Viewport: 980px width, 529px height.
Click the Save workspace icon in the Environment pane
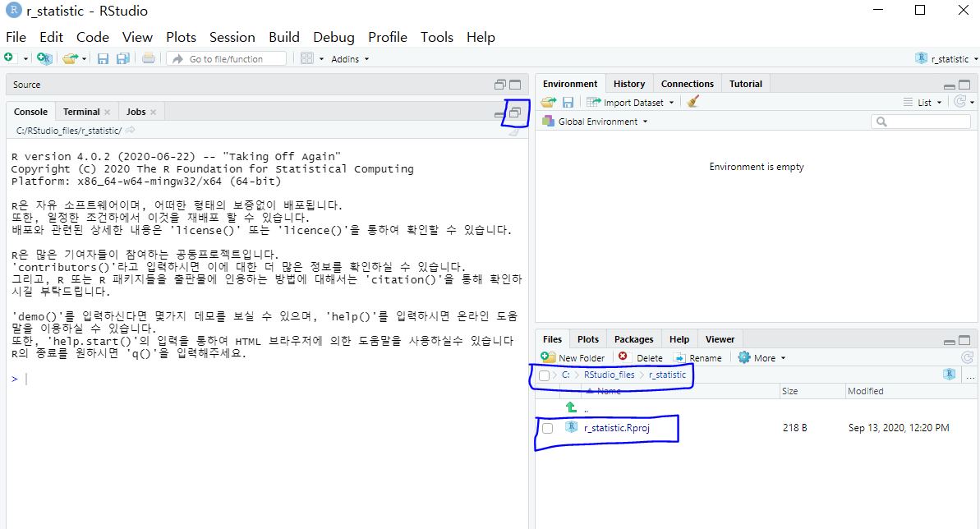tap(568, 102)
